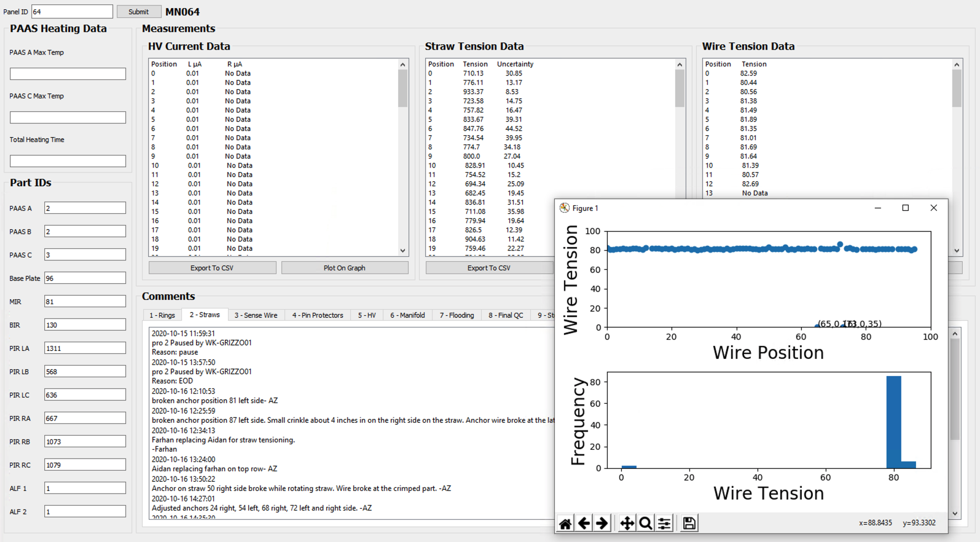Screen dimensions: 980x542
Task: Select the Pan axes tool
Action: 627,523
